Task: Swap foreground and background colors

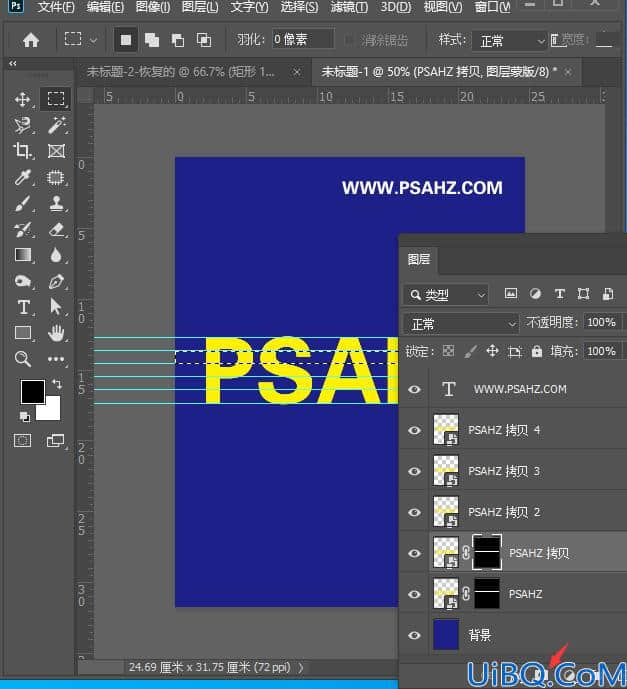Action: 56,384
